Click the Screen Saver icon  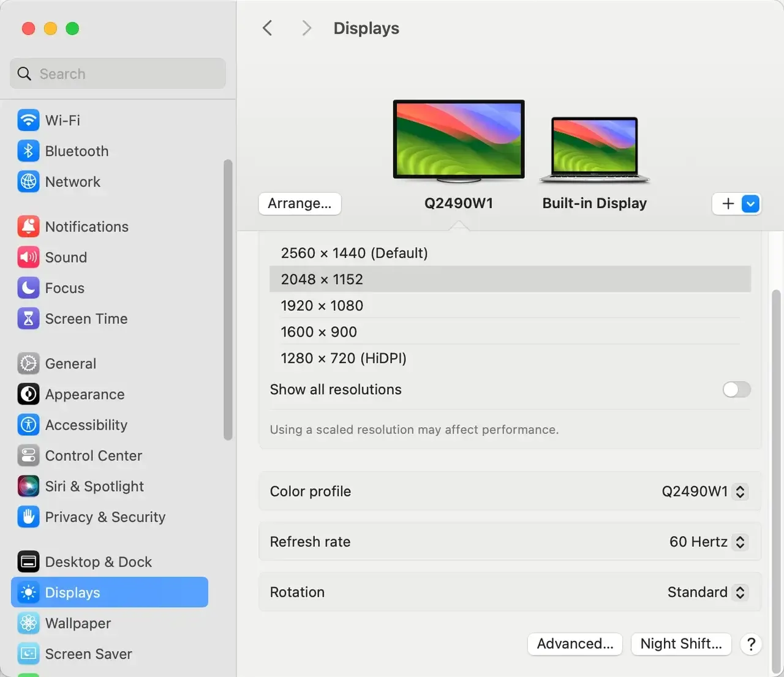(x=28, y=654)
